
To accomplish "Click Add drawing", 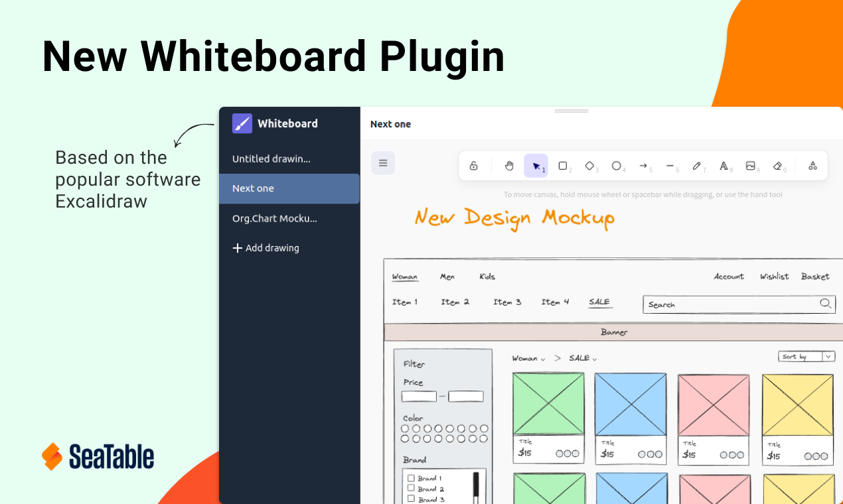I will 266,248.
